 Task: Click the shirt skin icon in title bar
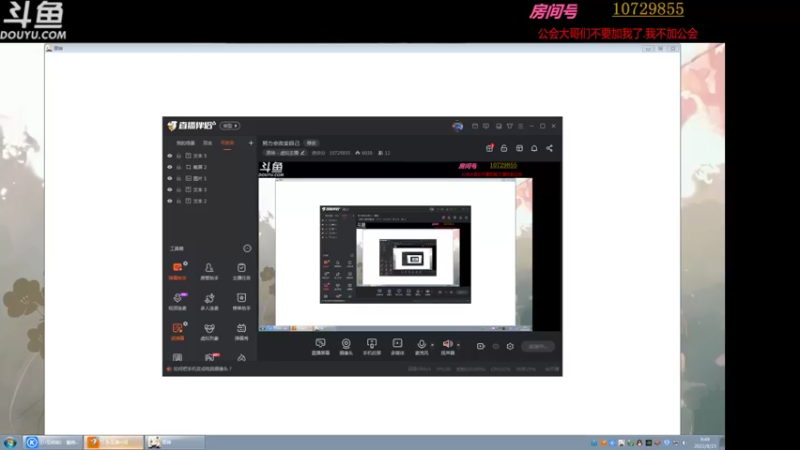(510, 126)
